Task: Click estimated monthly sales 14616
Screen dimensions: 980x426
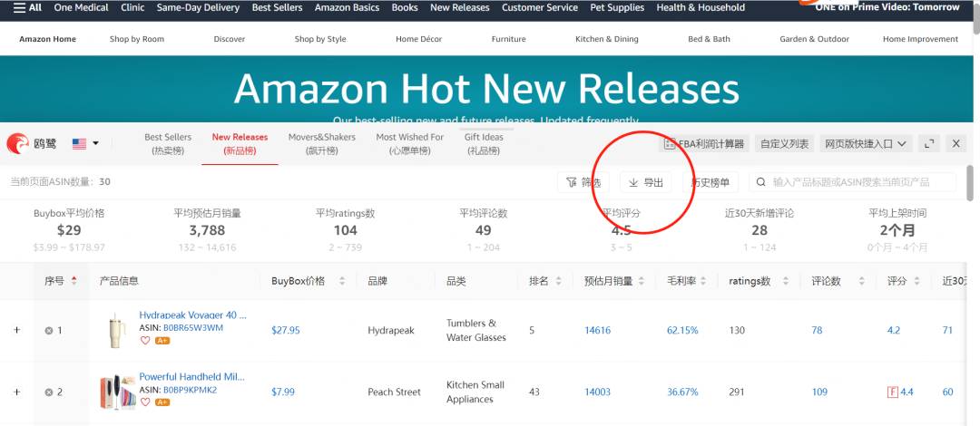Action: (x=597, y=330)
